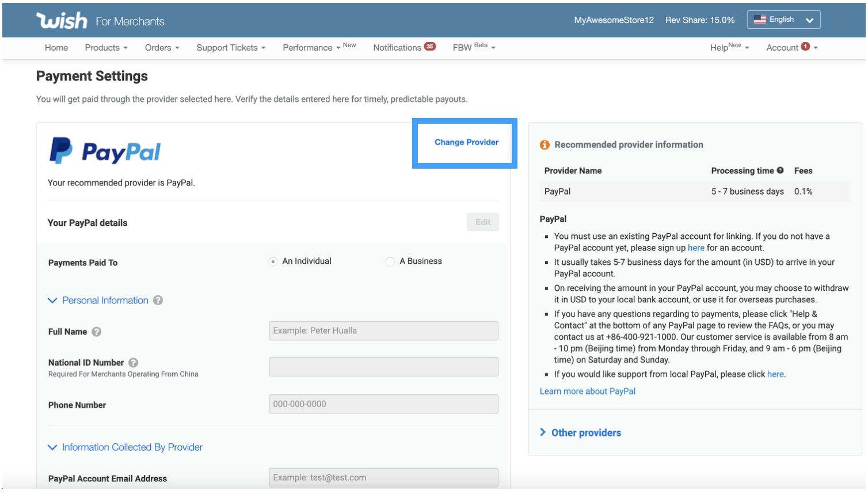868x494 pixels.
Task: Click the Full Name input field
Action: pos(383,331)
